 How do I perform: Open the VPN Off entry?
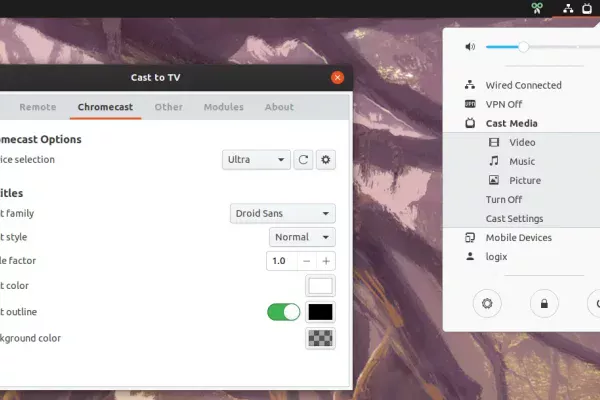click(x=522, y=104)
